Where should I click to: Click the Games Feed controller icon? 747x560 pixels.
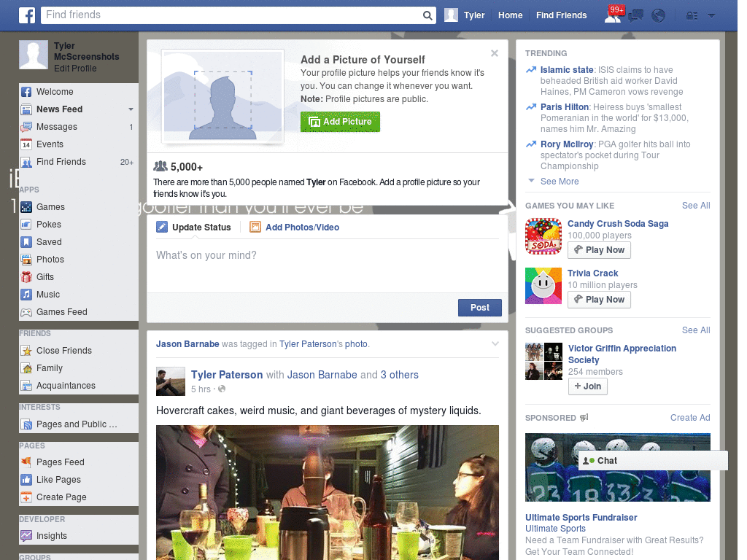(26, 312)
